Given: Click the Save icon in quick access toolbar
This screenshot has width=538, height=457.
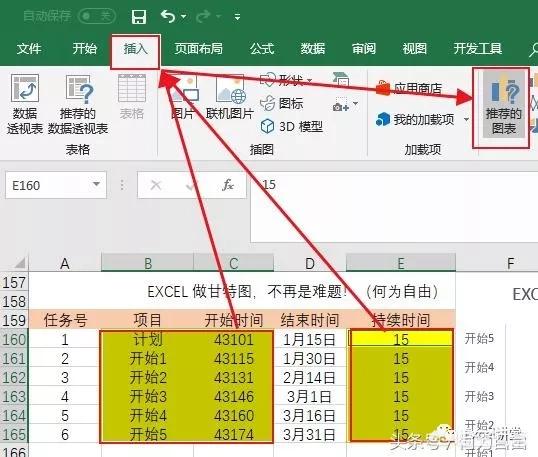Looking at the screenshot, I should pyautogui.click(x=139, y=16).
